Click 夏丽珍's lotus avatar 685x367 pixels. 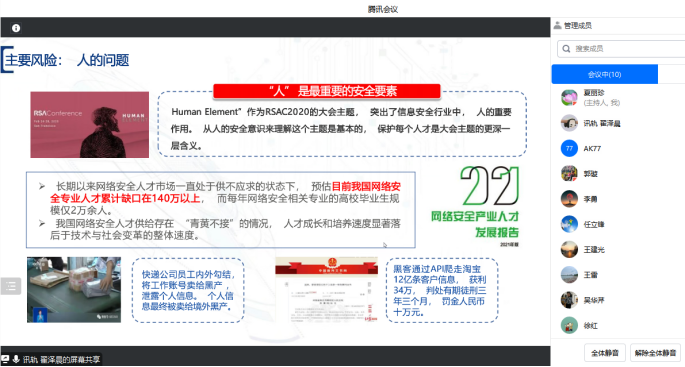(x=569, y=97)
